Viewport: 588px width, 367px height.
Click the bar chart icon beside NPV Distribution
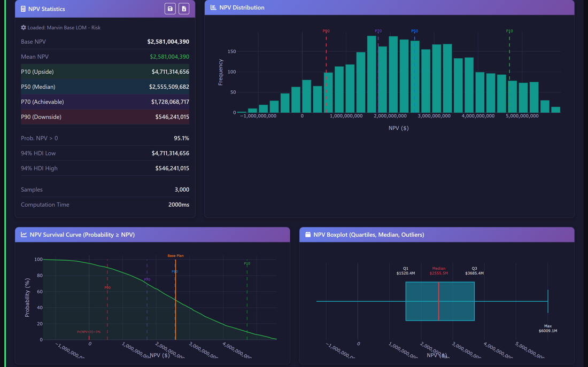click(x=213, y=7)
